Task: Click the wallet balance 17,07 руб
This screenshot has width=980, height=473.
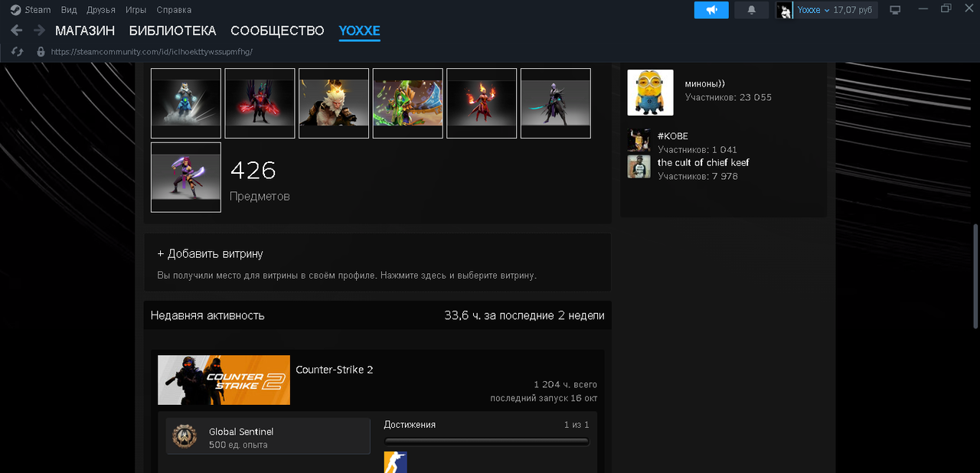Action: pos(854,10)
